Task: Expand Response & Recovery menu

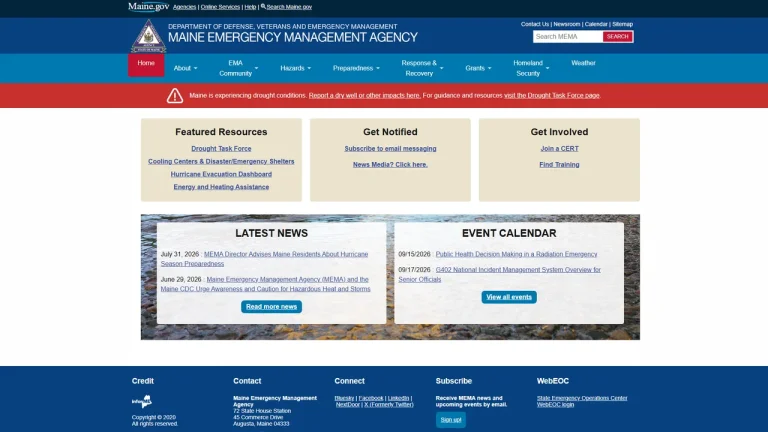Action: point(422,68)
